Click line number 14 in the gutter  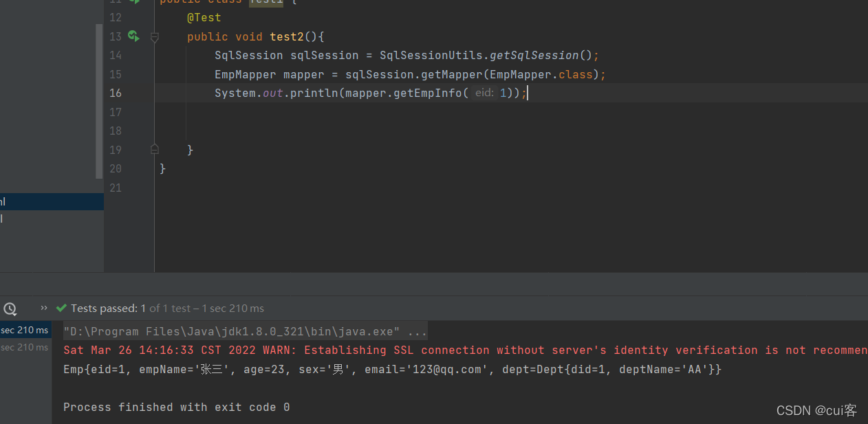pyautogui.click(x=115, y=55)
